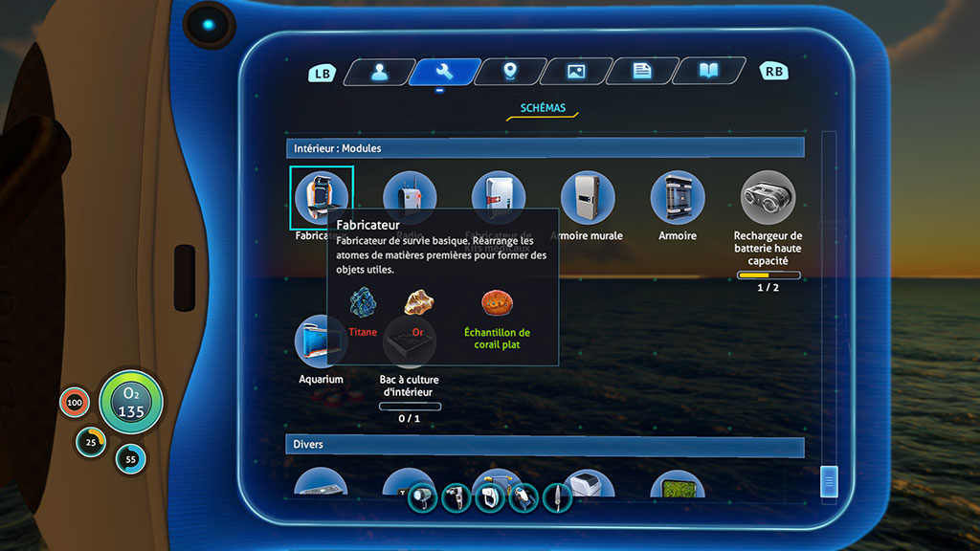Click the Intérieur : Modules section header

click(546, 148)
